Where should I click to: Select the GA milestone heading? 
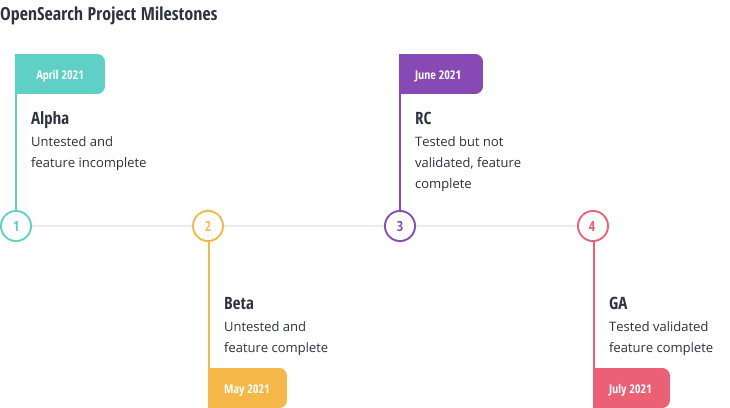point(618,303)
